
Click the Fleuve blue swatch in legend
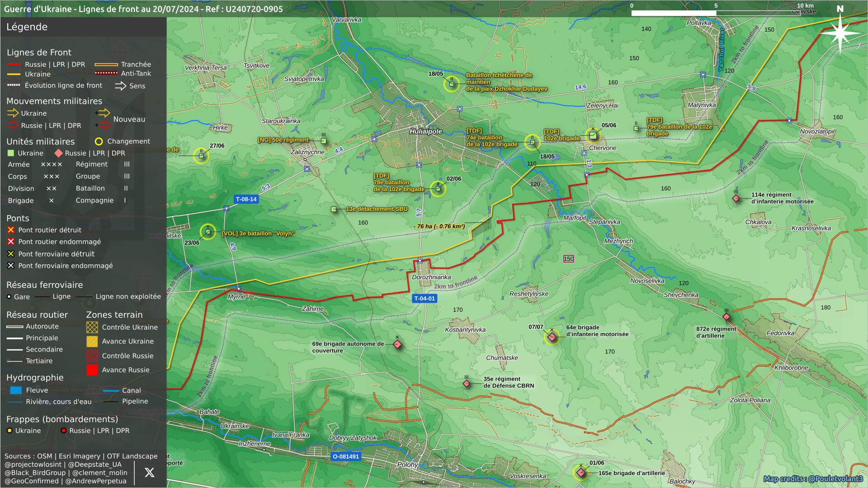pyautogui.click(x=16, y=390)
